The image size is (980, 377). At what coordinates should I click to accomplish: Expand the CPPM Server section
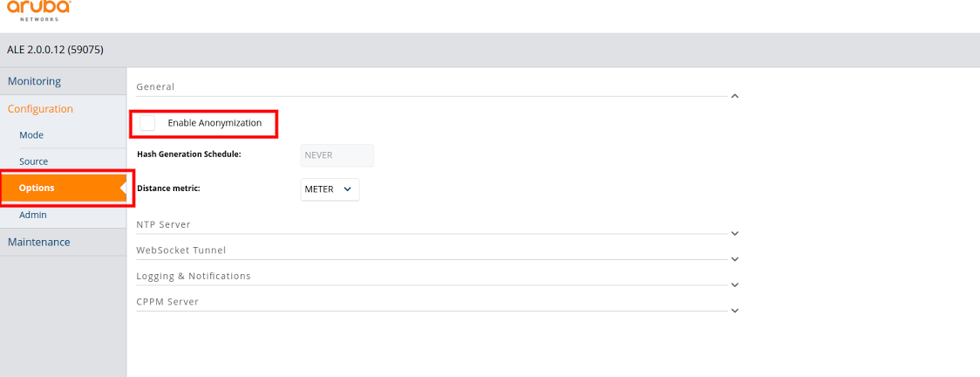[x=735, y=310]
